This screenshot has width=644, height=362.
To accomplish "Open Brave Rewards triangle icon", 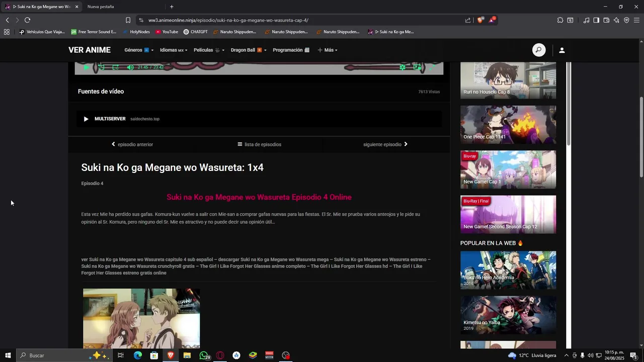I will tap(493, 20).
